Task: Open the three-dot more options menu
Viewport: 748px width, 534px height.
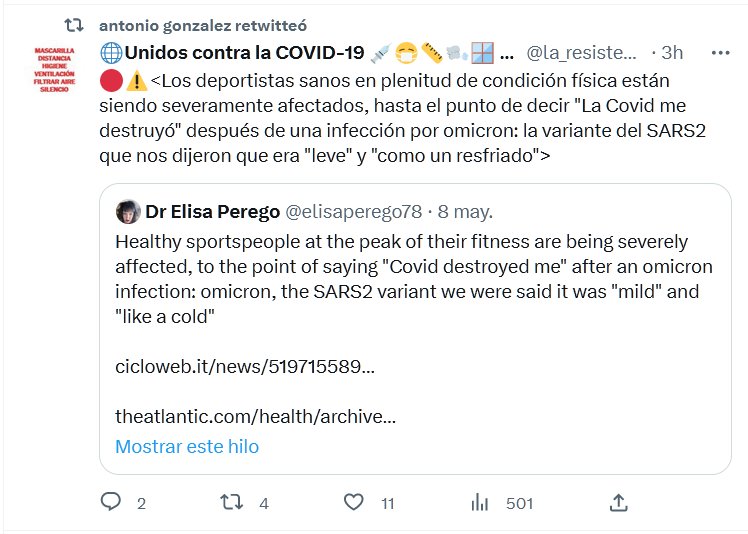Action: coord(720,52)
